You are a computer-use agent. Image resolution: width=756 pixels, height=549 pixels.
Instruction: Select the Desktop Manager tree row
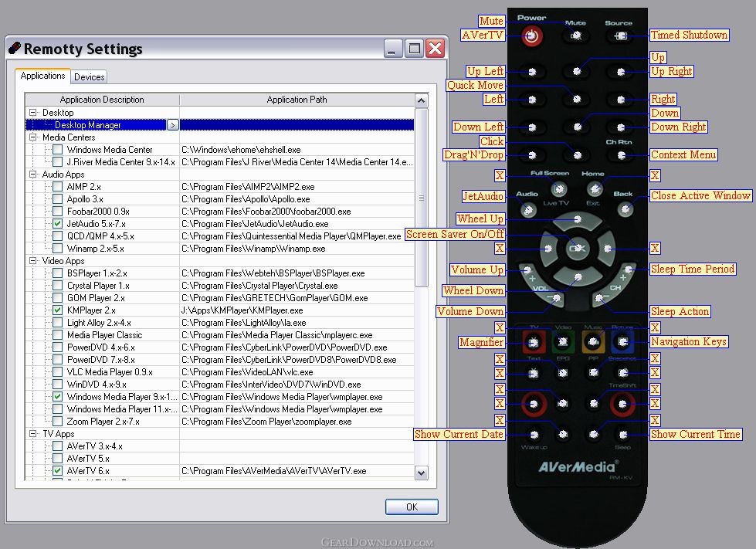[219, 125]
